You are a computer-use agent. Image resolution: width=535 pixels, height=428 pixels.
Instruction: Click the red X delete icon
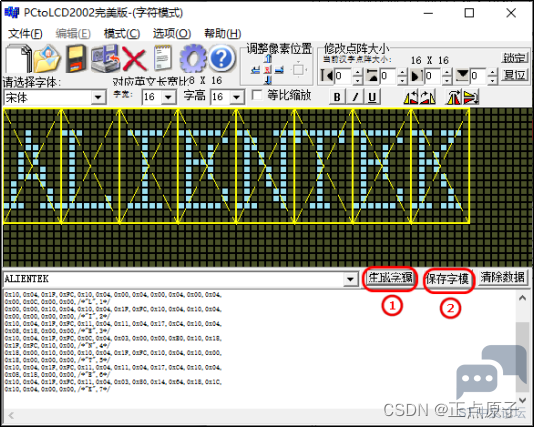[134, 59]
